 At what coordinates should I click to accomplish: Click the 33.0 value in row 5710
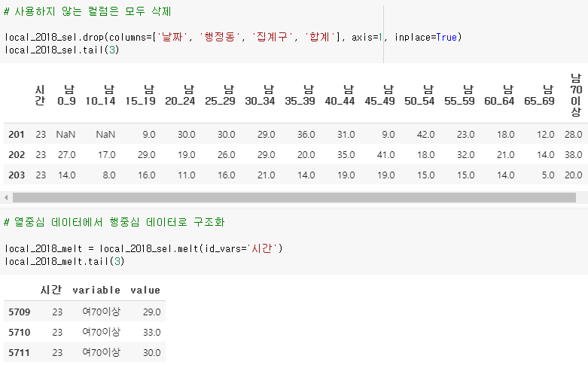(x=151, y=333)
